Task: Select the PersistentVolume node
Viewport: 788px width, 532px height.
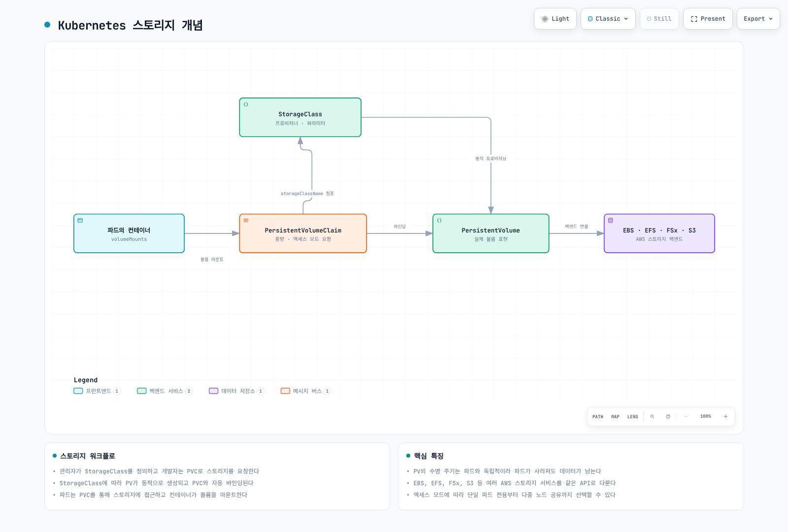Action: point(491,233)
